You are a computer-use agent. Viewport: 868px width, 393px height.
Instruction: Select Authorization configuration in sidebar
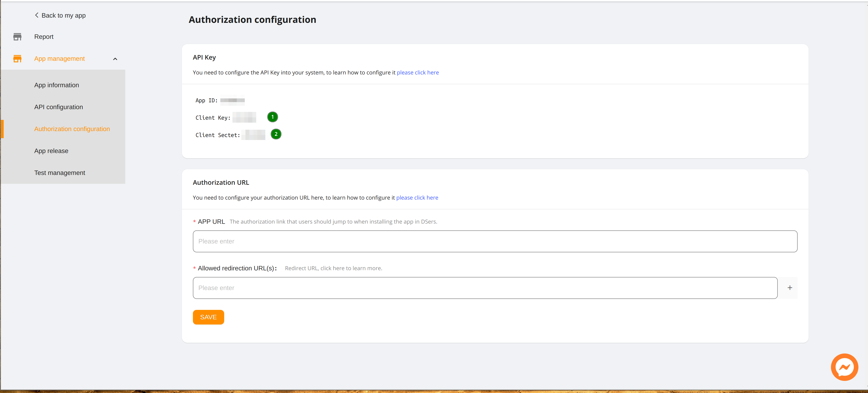[x=72, y=129]
